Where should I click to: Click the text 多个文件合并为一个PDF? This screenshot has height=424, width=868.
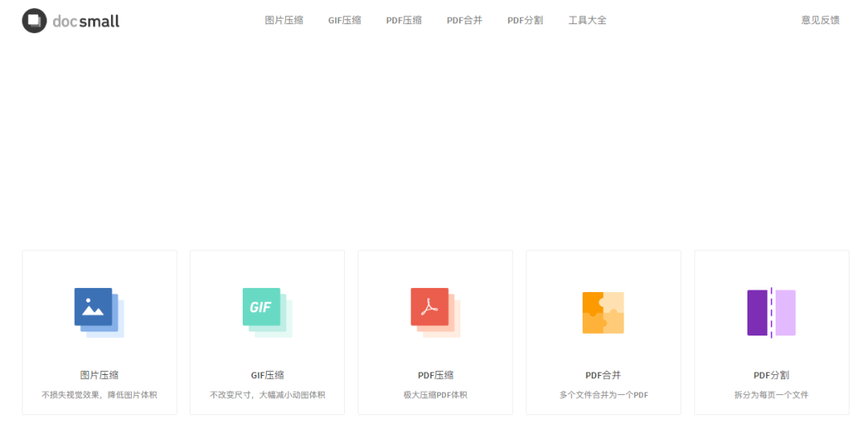(x=604, y=395)
